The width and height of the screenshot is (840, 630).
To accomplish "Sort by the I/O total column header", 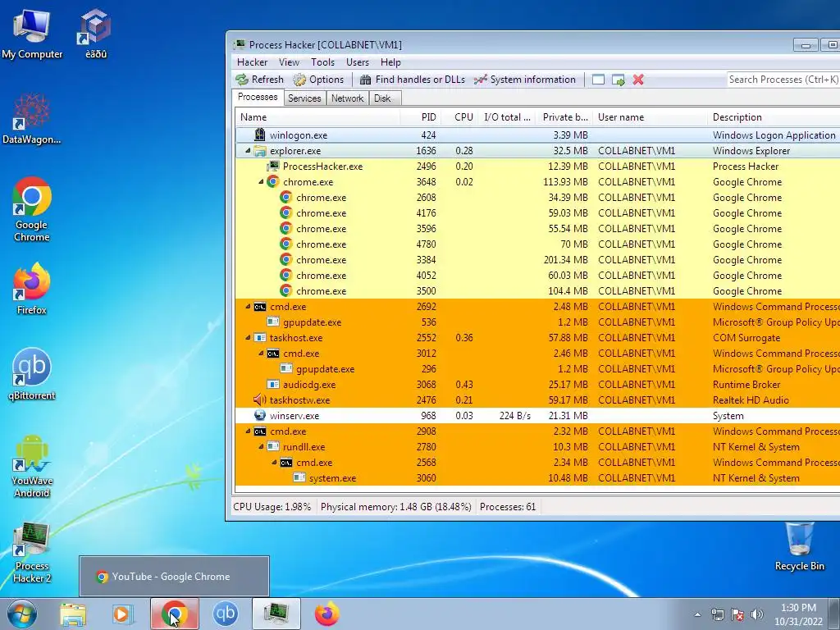I will [507, 117].
